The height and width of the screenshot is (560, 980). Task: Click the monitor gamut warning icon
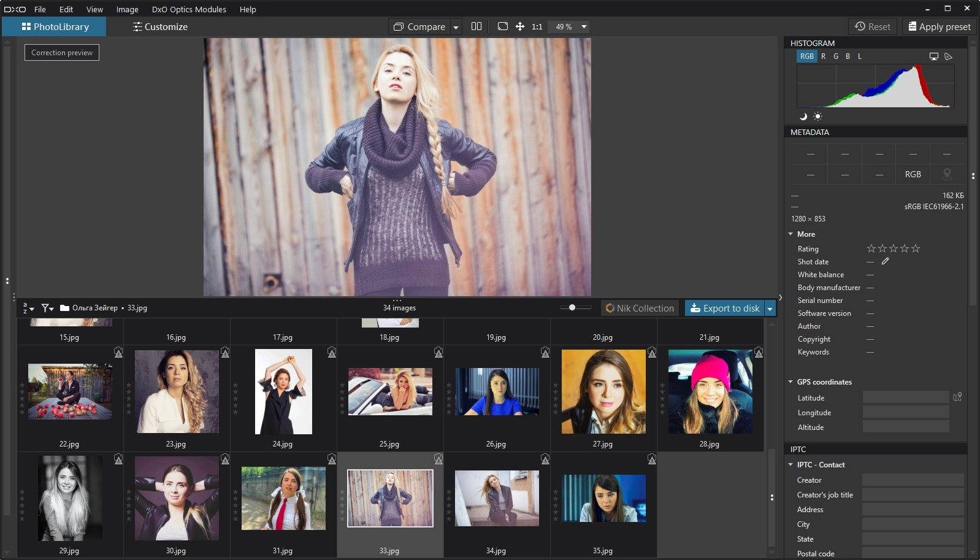[x=934, y=56]
